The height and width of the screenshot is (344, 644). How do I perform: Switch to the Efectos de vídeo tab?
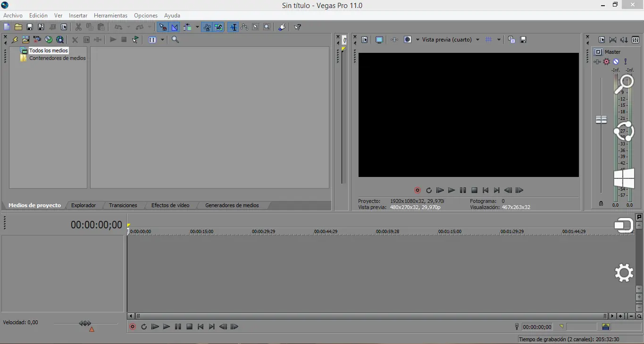pos(170,205)
